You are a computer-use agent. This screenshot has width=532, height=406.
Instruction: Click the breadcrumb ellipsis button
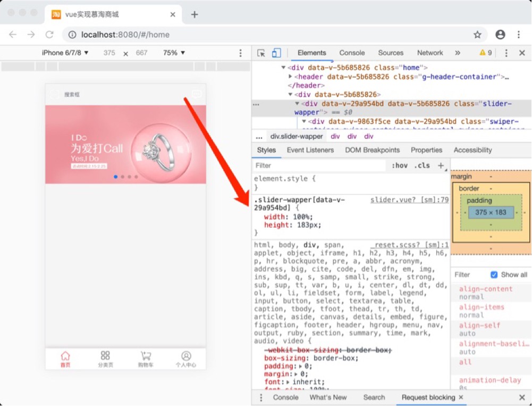click(x=259, y=137)
